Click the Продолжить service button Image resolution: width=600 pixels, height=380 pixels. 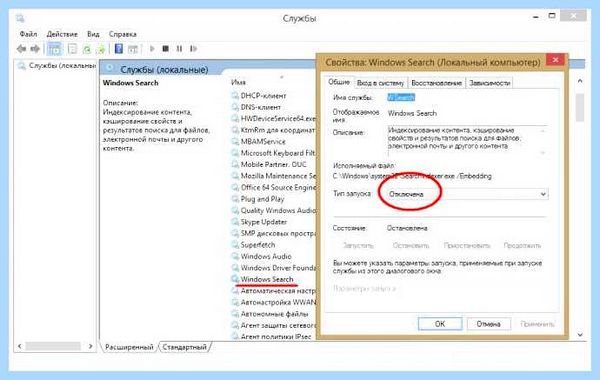(x=522, y=245)
